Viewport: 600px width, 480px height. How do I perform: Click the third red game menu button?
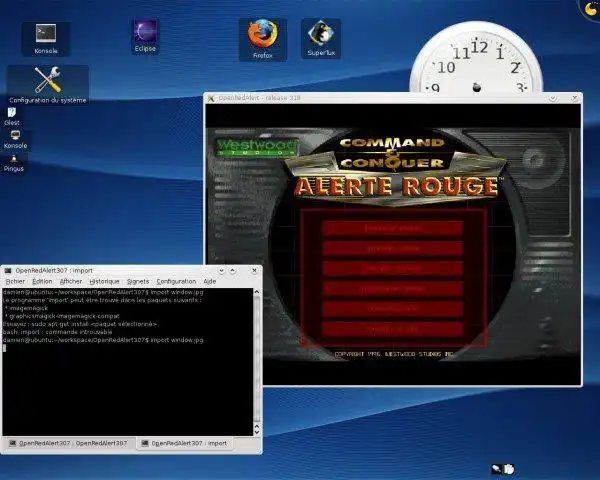coord(393,269)
